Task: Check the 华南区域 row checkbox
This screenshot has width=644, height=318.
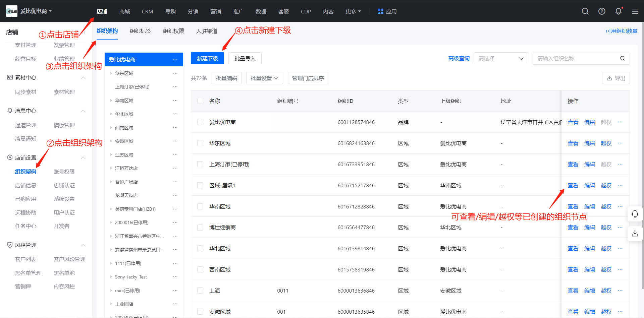Action: (200, 206)
